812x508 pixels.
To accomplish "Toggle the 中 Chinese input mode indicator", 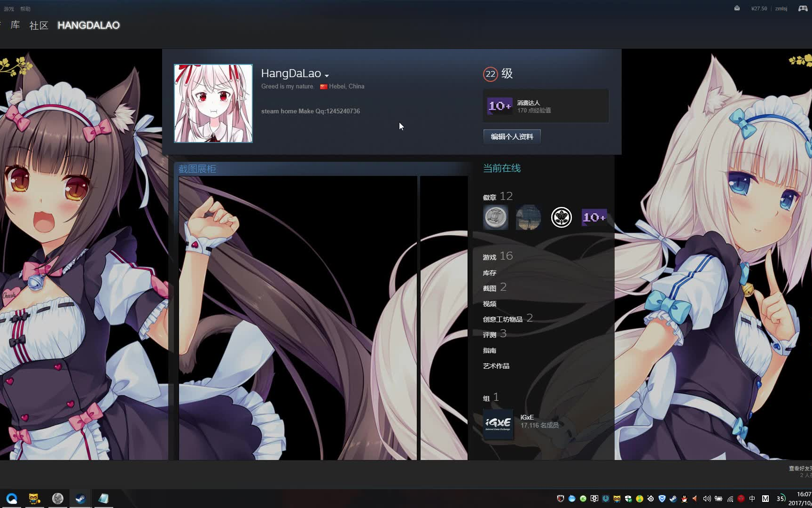I will pyautogui.click(x=752, y=499).
